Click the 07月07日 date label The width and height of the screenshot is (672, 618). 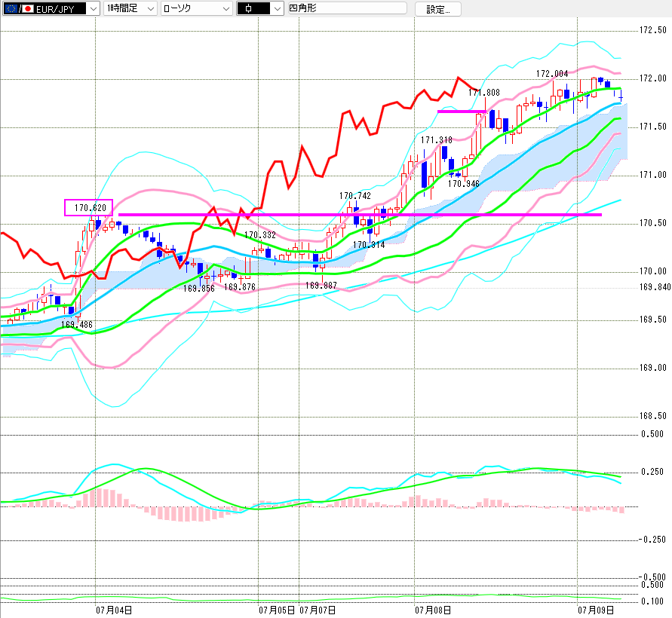pyautogui.click(x=317, y=610)
